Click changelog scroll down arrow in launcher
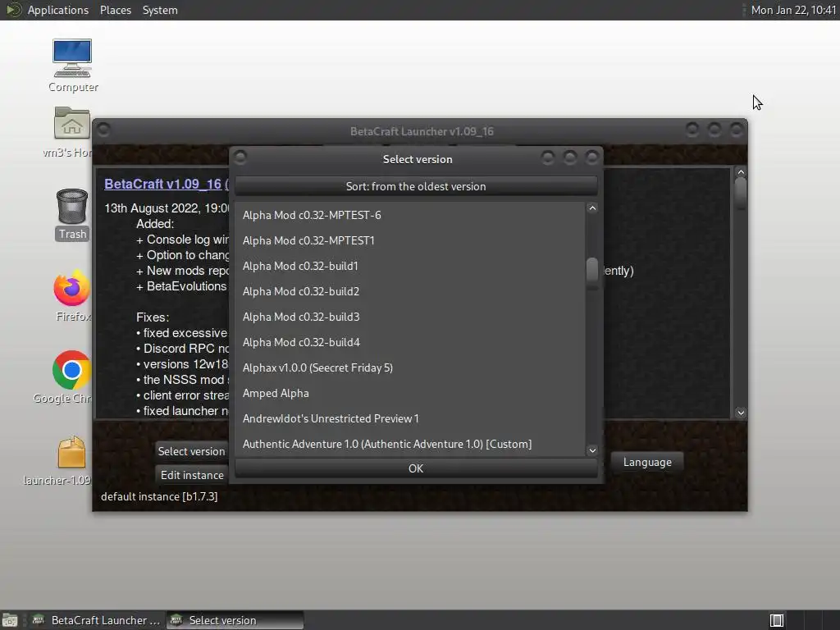This screenshot has width=840, height=630. [741, 413]
